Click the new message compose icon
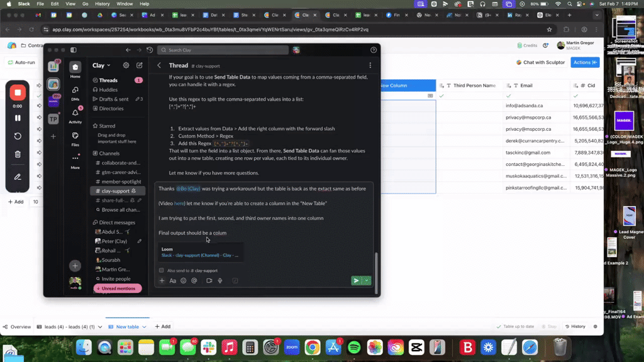This screenshot has width=644, height=362. 140,65
